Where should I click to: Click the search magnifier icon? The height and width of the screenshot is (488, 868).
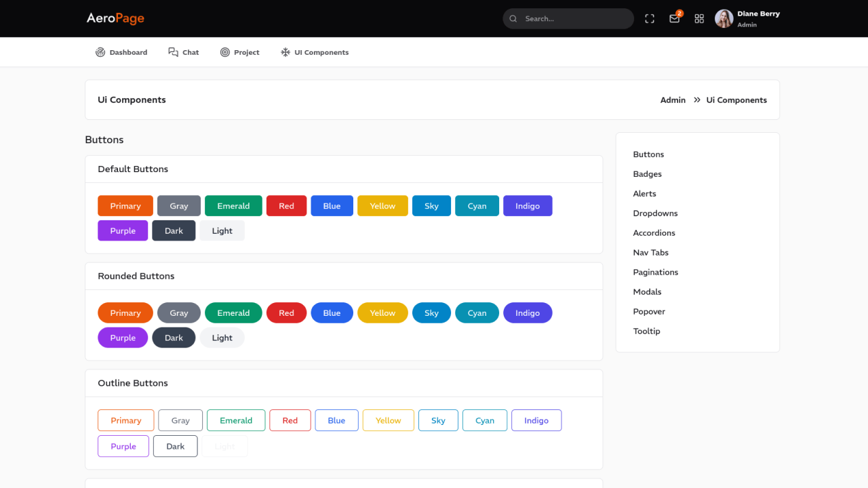click(513, 19)
